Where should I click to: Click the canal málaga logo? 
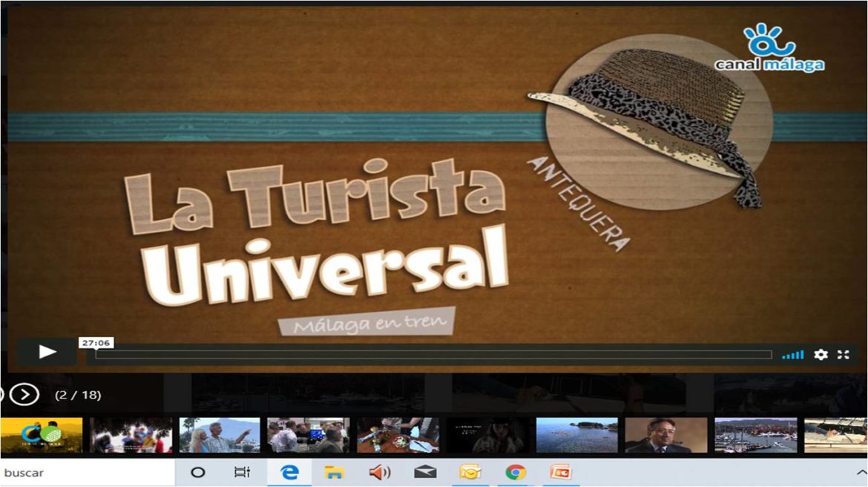769,48
